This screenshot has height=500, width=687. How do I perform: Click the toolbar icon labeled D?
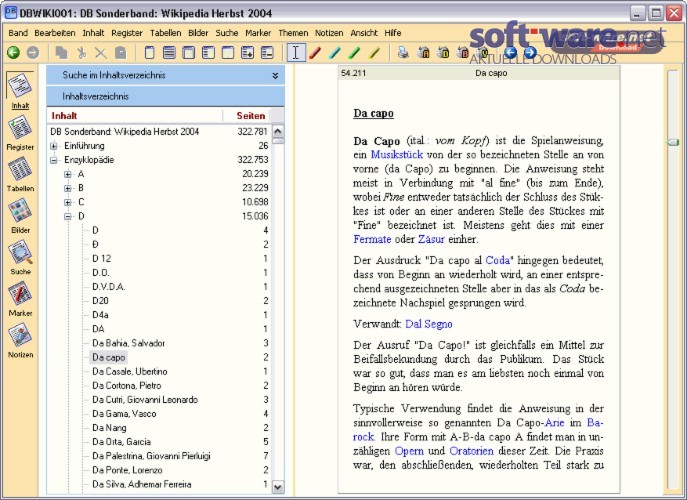click(443, 53)
